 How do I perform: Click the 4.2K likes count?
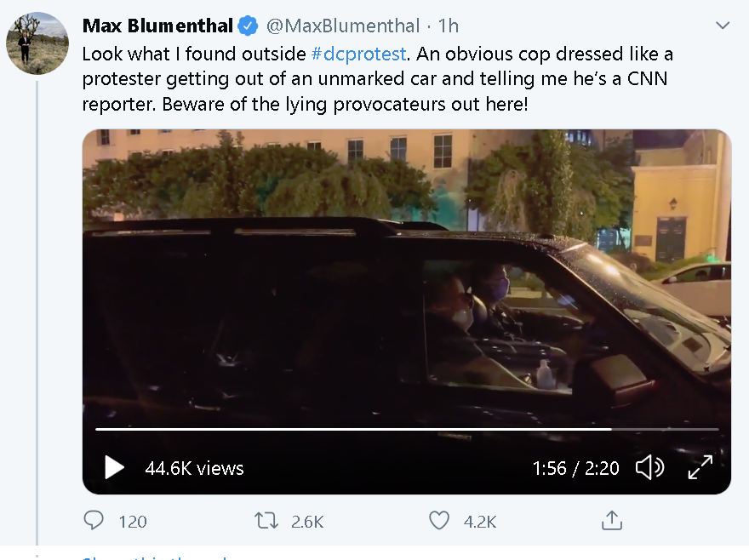[480, 522]
